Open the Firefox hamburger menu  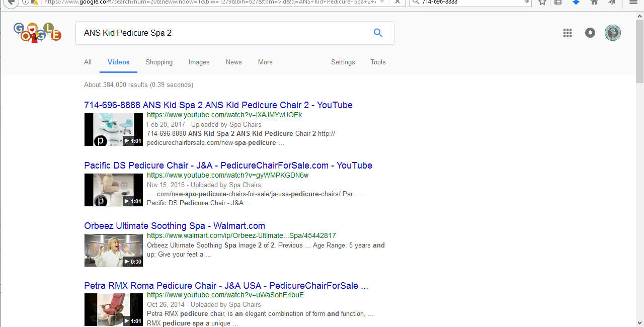pos(633,3)
